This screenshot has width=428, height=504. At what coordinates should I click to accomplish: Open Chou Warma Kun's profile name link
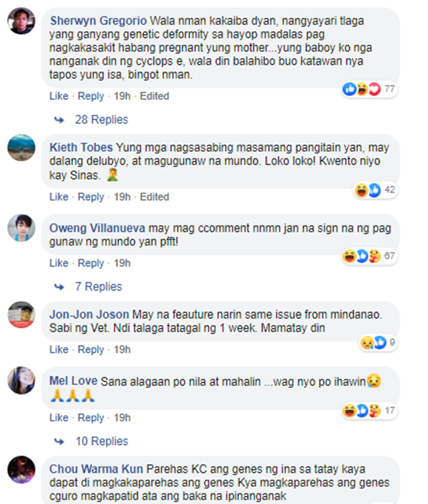pyautogui.click(x=96, y=469)
